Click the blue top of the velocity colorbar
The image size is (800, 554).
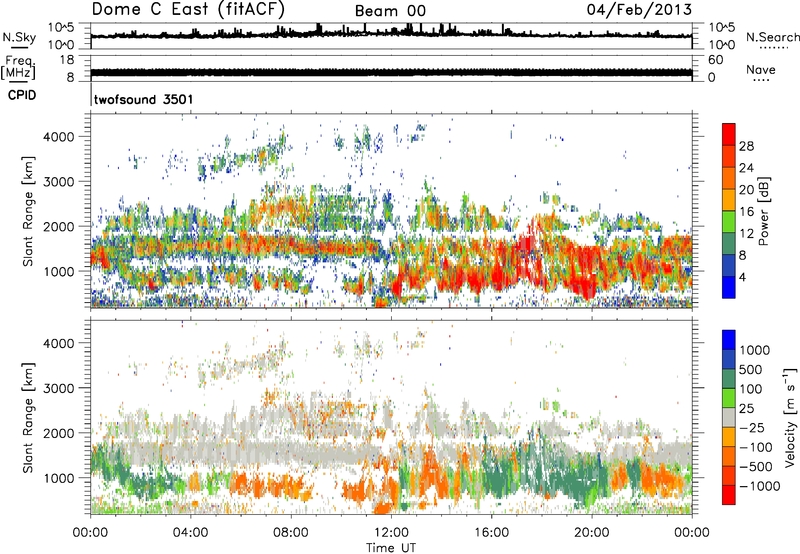tap(729, 340)
